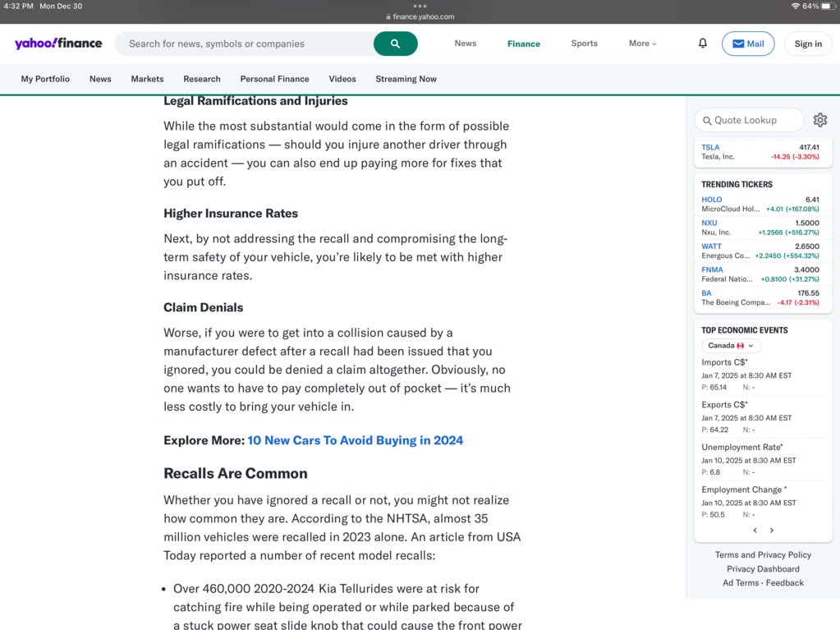
Task: Click the Higher Insurance Rates heading
Action: (x=231, y=214)
